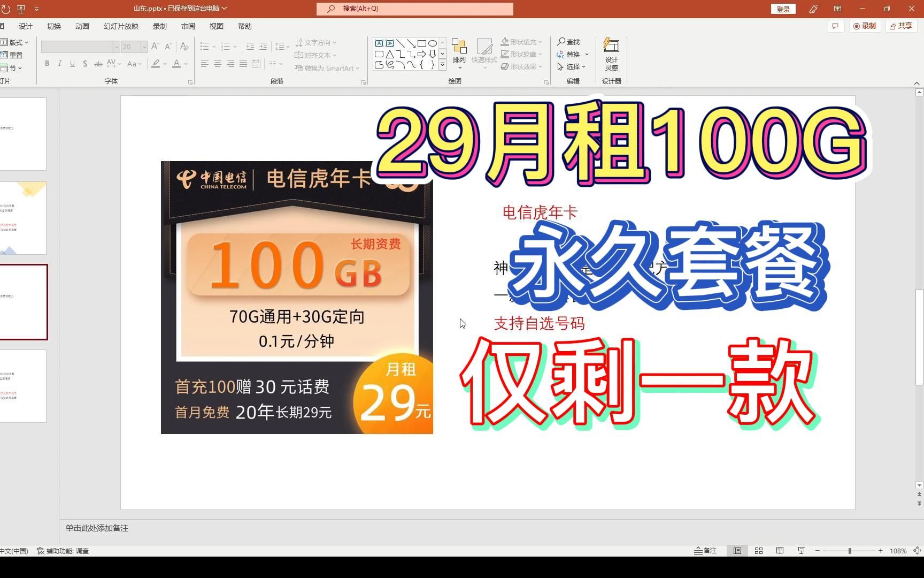Viewport: 924px width, 578px height.
Task: Decrease list indent level
Action: pyautogui.click(x=250, y=47)
